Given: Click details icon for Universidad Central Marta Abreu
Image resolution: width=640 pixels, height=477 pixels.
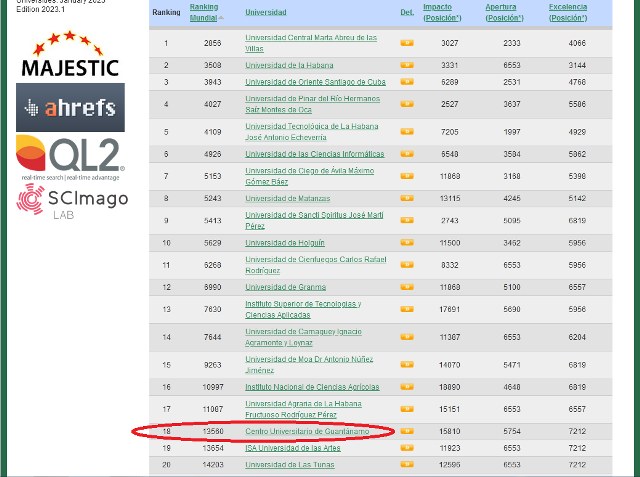Looking at the screenshot, I should pos(407,43).
